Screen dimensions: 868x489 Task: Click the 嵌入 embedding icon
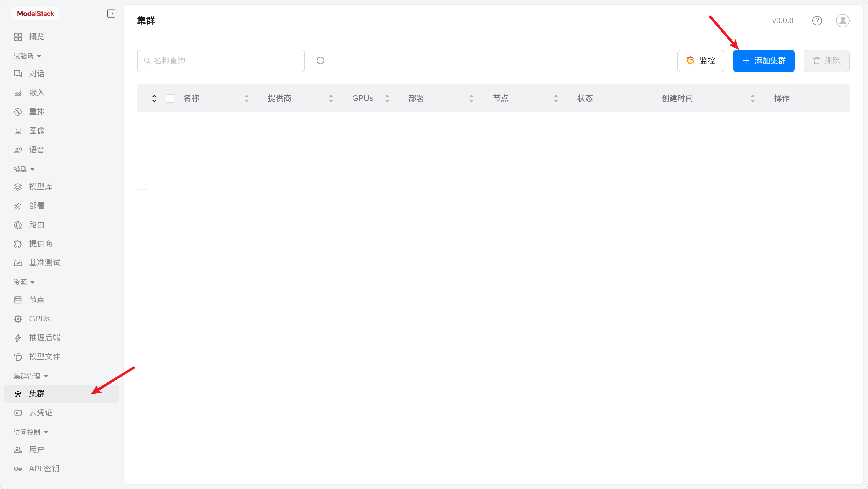(x=18, y=93)
